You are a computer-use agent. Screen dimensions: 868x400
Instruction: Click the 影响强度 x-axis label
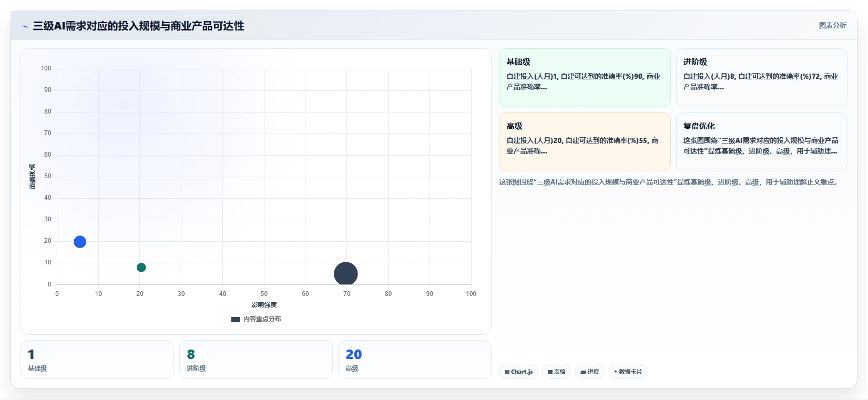click(x=264, y=305)
